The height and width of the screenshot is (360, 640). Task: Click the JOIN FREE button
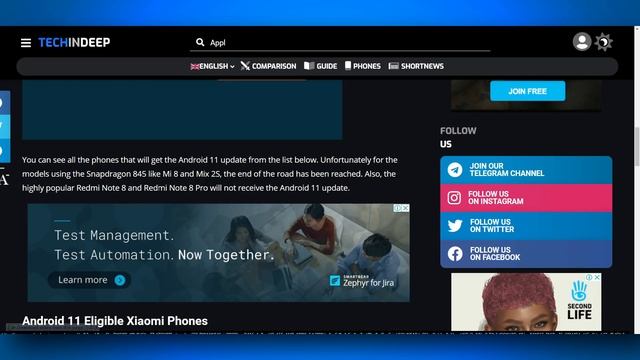[527, 91]
